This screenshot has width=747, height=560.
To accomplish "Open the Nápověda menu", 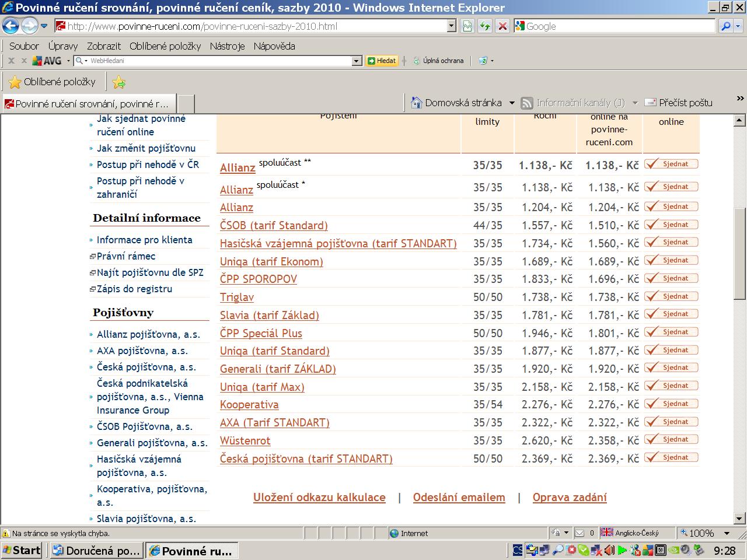I will pyautogui.click(x=274, y=46).
